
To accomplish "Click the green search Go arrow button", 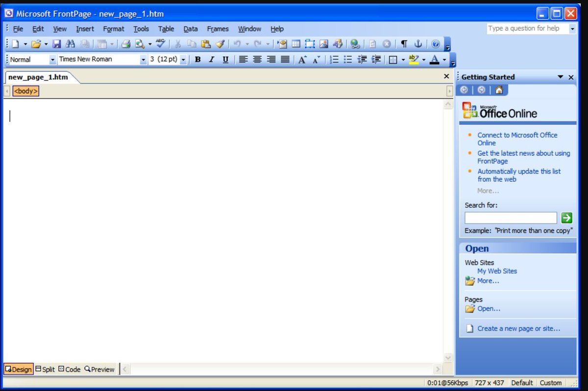I will (566, 218).
